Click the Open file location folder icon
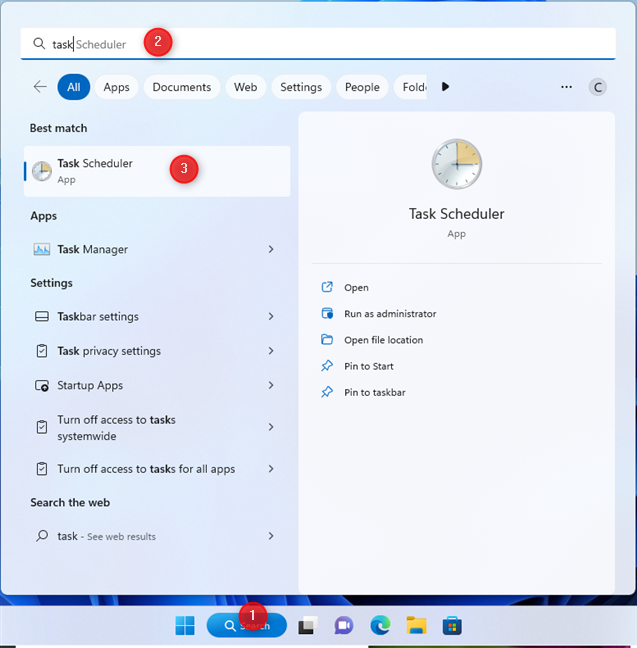Screen dimensions: 637x648 pos(327,339)
